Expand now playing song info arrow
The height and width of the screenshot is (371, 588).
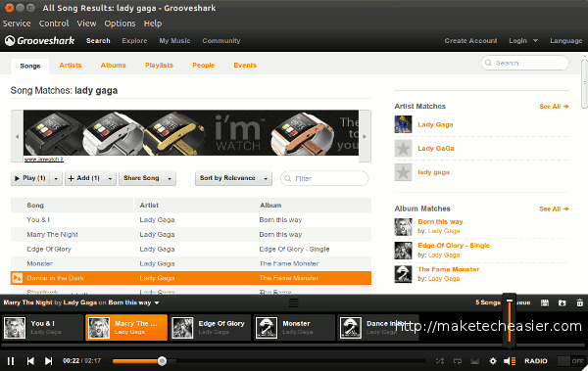coord(157,302)
